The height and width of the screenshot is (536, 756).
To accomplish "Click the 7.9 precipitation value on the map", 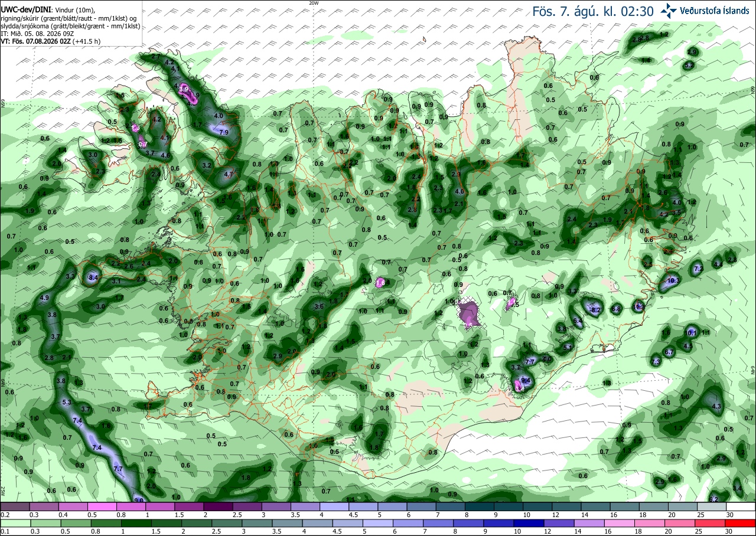I will 224,132.
